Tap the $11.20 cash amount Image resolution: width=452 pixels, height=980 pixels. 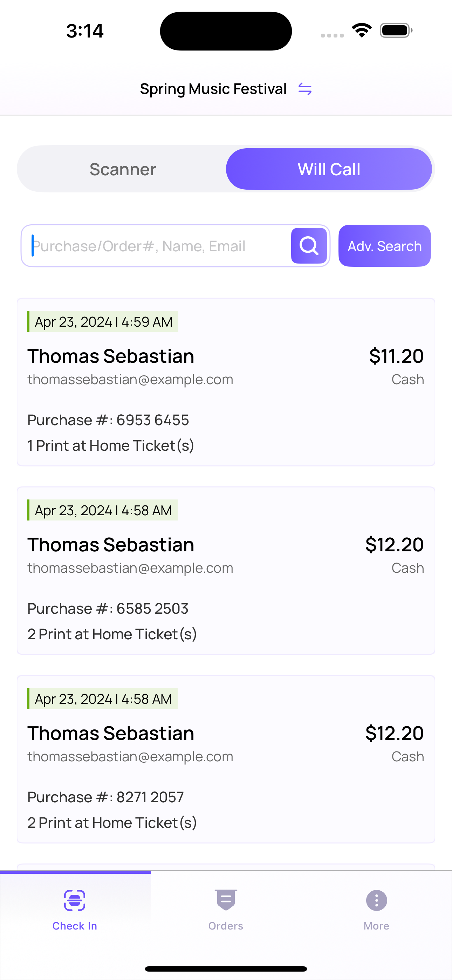click(396, 356)
